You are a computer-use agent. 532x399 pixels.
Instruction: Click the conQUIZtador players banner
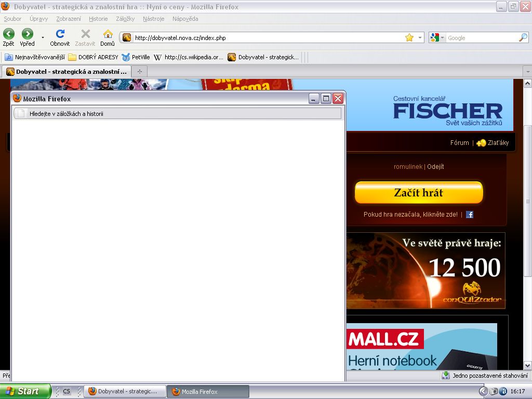tap(426, 270)
